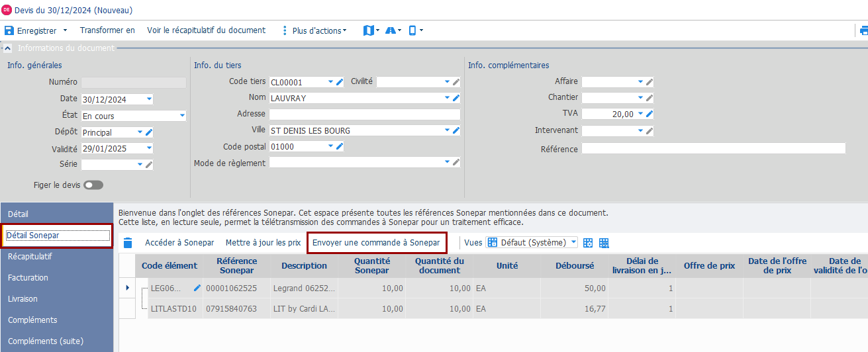The height and width of the screenshot is (352, 868).
Task: Select the Détail Sonepar tab
Action: (57, 236)
